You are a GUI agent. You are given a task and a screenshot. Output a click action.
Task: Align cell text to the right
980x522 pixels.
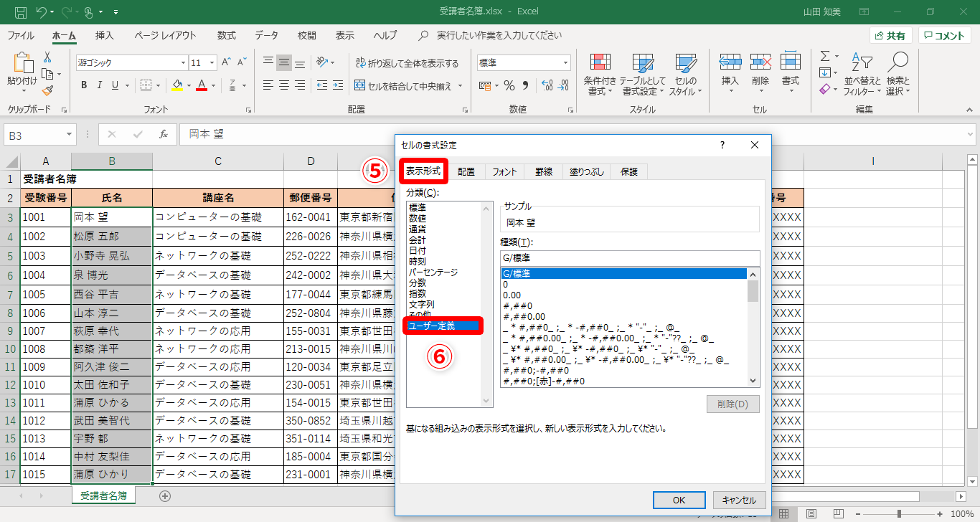click(301, 85)
